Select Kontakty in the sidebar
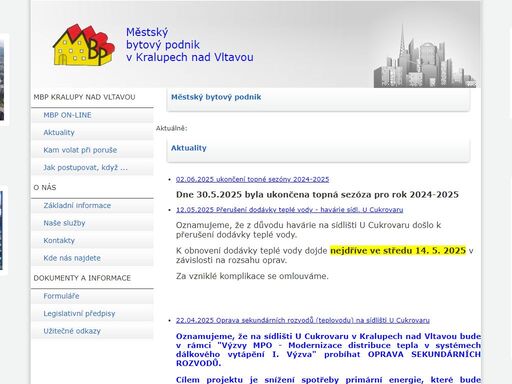The image size is (512, 384). (x=59, y=240)
